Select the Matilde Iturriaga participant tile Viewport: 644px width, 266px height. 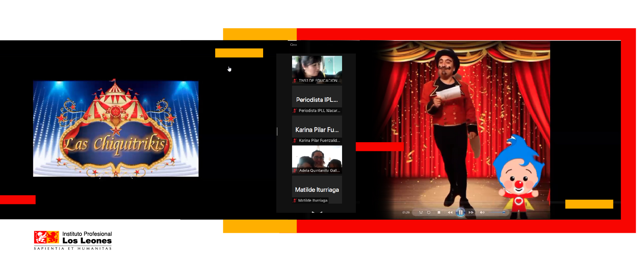point(317,189)
